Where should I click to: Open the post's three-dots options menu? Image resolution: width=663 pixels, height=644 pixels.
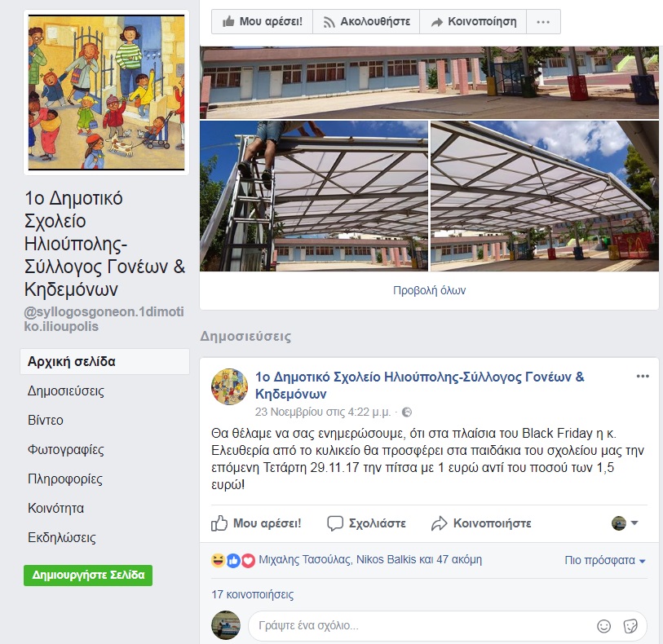click(643, 376)
